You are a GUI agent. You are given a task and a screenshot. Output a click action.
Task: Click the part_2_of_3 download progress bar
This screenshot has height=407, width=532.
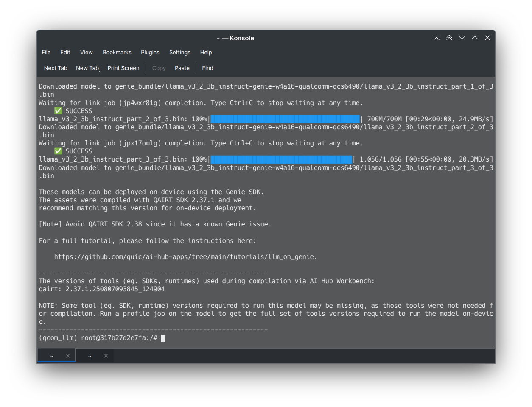[285, 119]
